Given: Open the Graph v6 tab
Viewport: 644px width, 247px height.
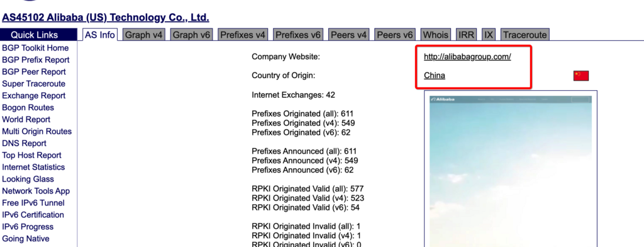Looking at the screenshot, I should coord(191,35).
